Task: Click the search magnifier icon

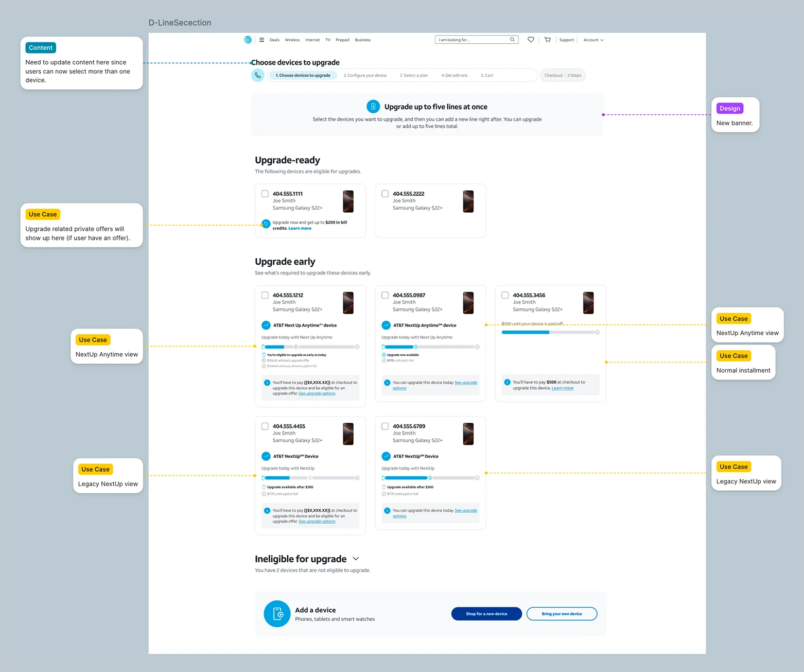Action: coord(512,40)
